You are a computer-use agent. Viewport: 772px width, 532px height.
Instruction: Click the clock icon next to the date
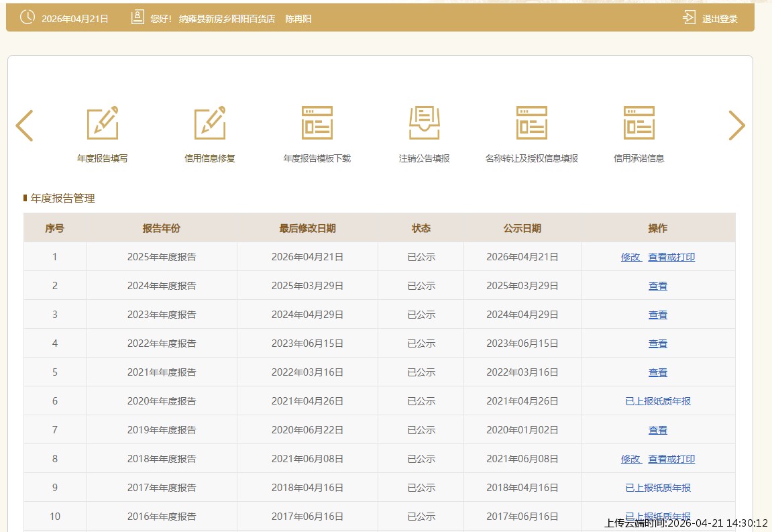point(27,18)
